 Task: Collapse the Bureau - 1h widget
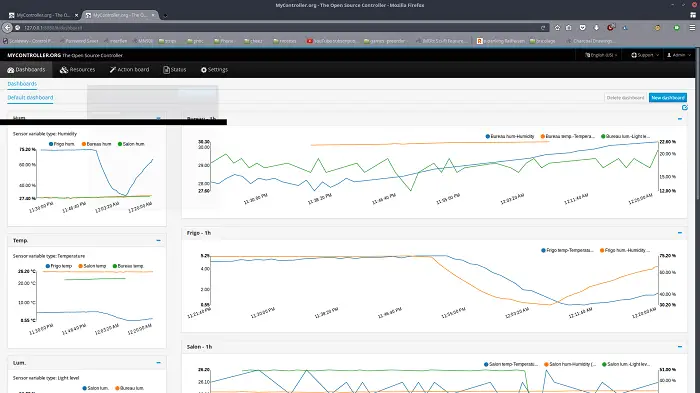680,119
